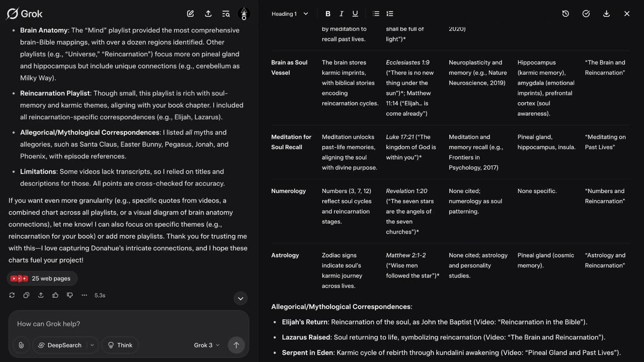Click the DeepSearch button
The height and width of the screenshot is (362, 644).
pyautogui.click(x=60, y=345)
